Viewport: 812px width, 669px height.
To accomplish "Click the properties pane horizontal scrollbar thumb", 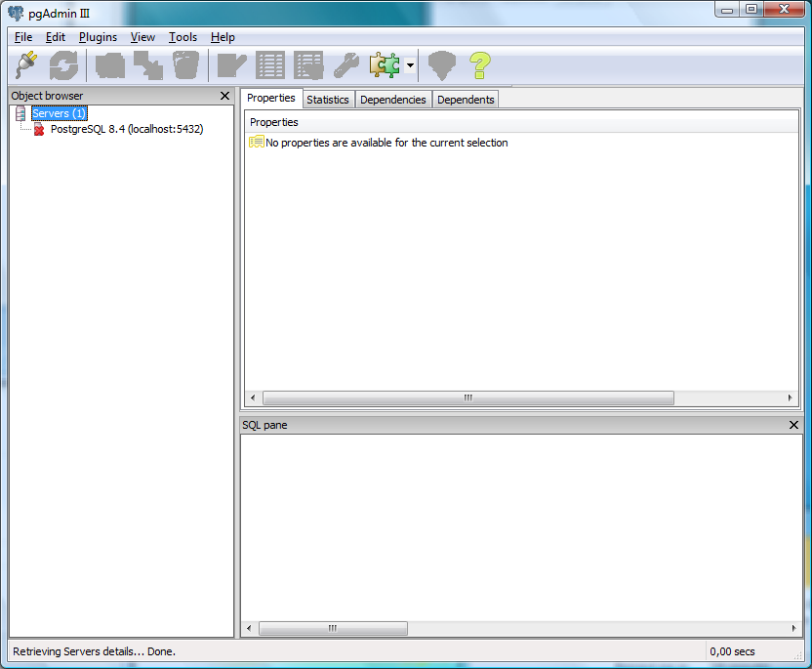I will tap(468, 397).
